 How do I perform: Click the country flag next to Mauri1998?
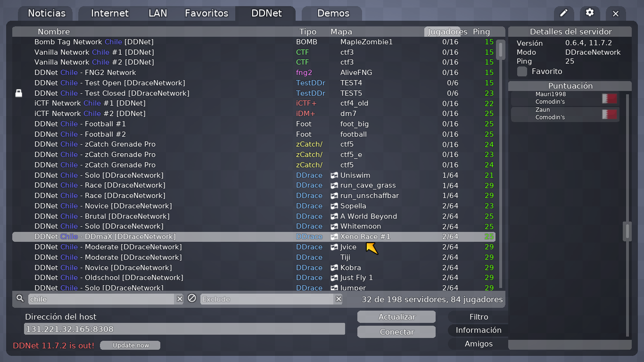coord(609,99)
